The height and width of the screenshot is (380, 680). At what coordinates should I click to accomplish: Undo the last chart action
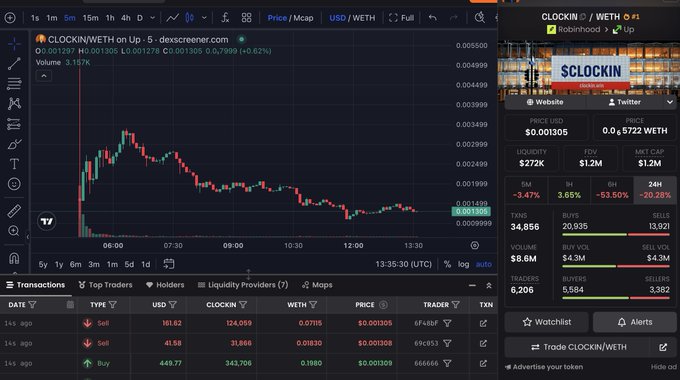433,18
